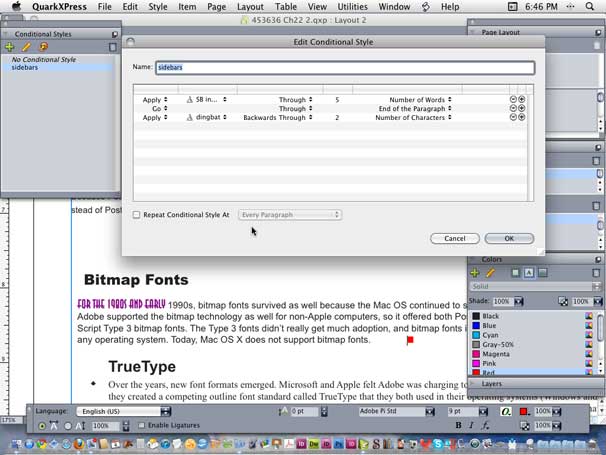Click the 5 count value in first rule

tap(337, 100)
